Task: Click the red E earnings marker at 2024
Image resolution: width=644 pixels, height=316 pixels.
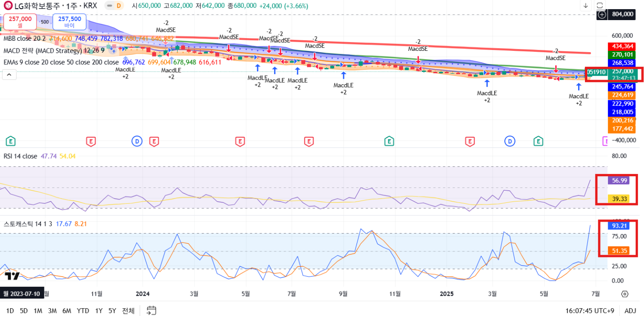Action: pos(154,141)
